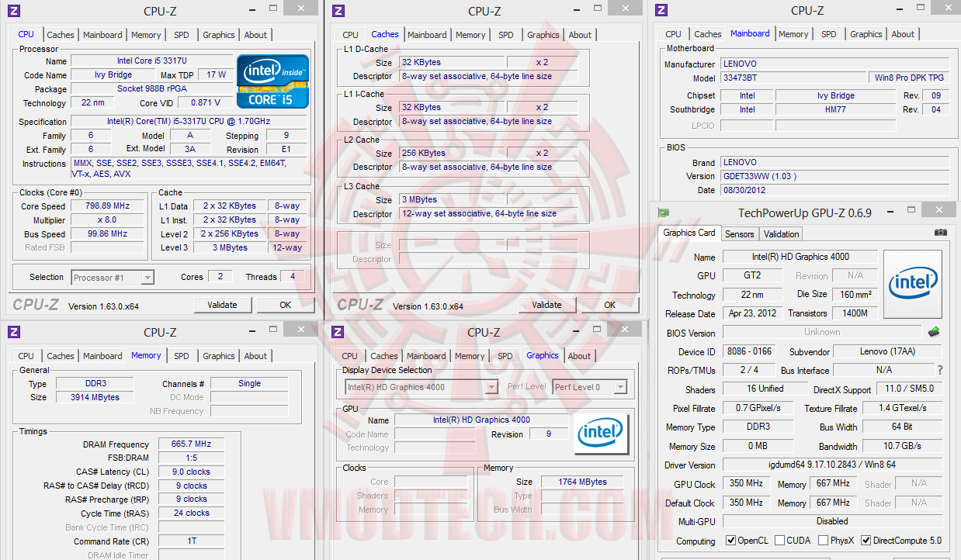The width and height of the screenshot is (961, 560).
Task: Click the CPU-Z logo icon in the Mainboard window title bar
Action: 661,10
